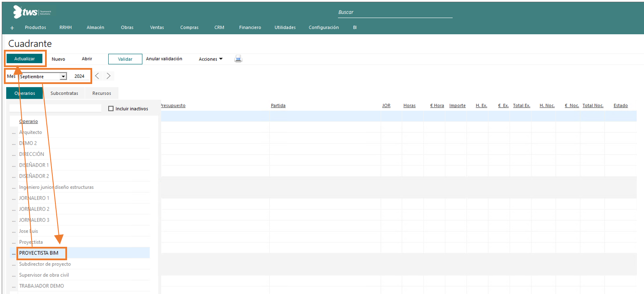Select operario JORNALERO 2
Image resolution: width=644 pixels, height=294 pixels.
[34, 209]
